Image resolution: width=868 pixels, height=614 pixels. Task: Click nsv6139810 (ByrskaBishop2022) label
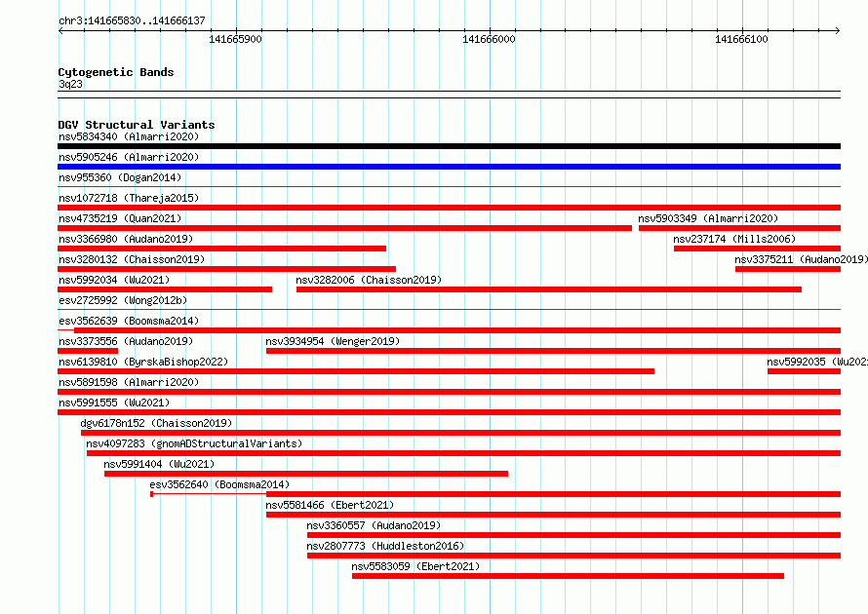[x=143, y=362]
